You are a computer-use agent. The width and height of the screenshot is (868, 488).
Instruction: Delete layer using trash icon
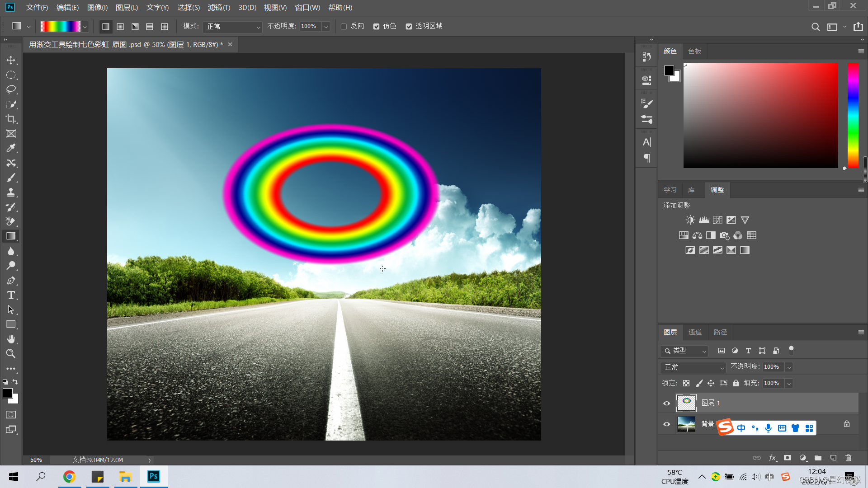click(x=848, y=458)
